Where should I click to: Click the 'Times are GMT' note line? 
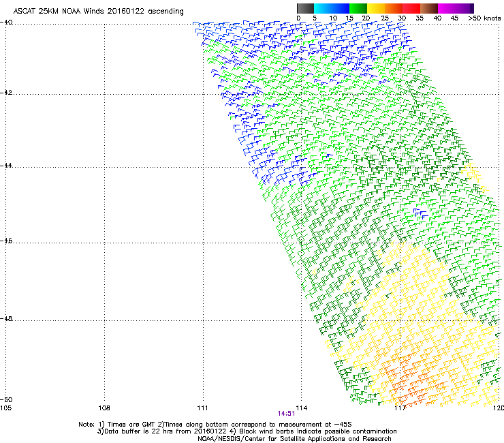215,425
